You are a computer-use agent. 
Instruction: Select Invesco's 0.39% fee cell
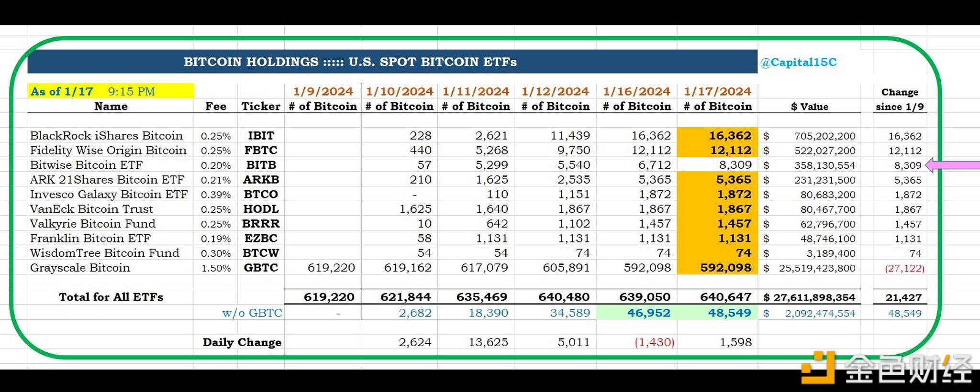(216, 195)
